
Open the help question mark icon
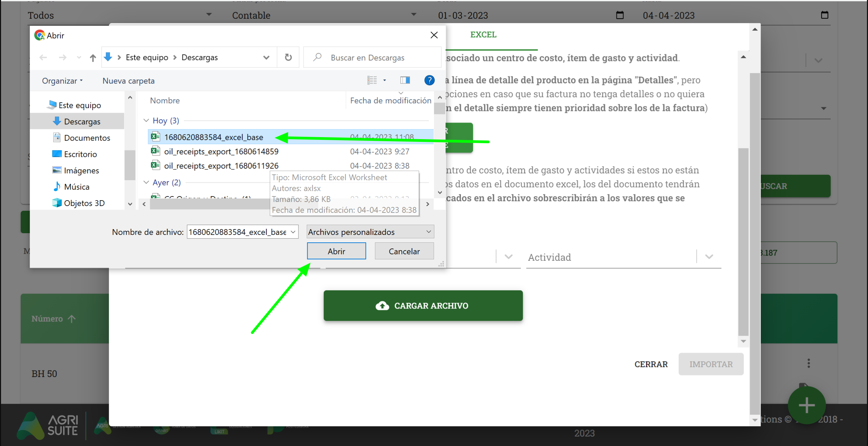(x=429, y=80)
